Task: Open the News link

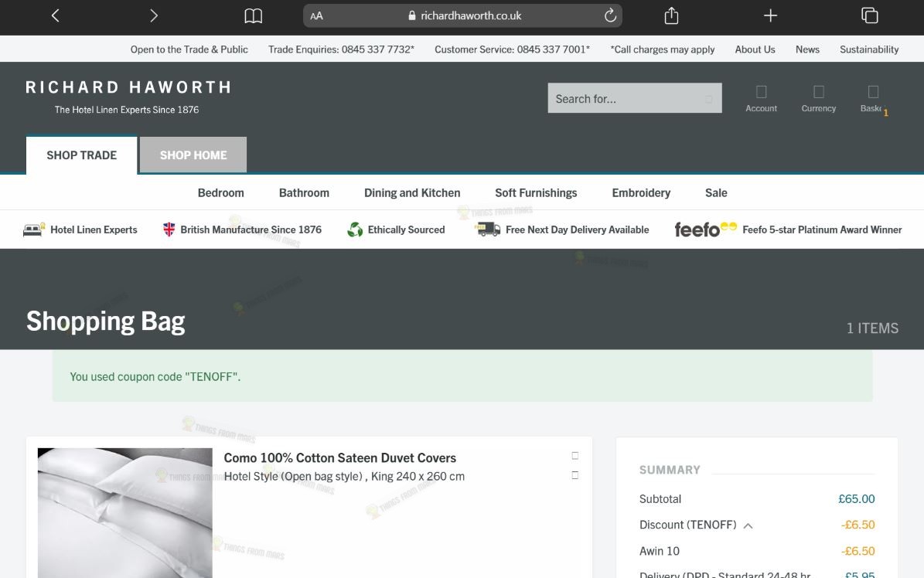Action: [x=807, y=49]
